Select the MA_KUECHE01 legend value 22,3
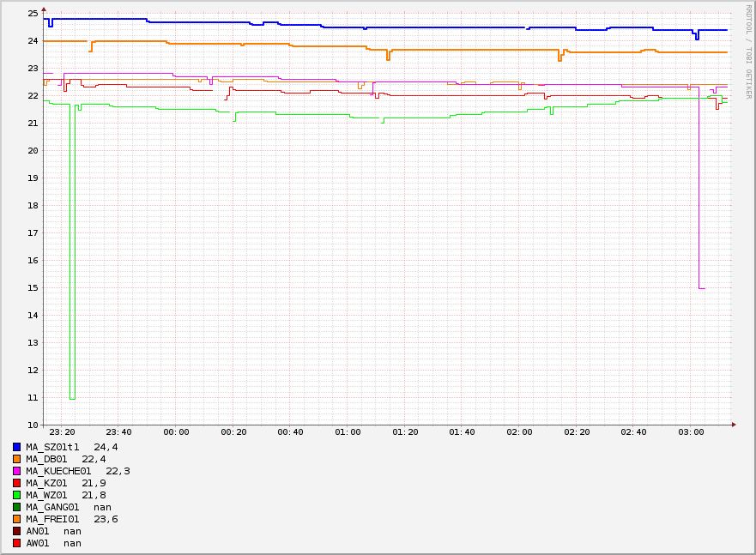Viewport: 756px width, 555px height. (x=118, y=471)
